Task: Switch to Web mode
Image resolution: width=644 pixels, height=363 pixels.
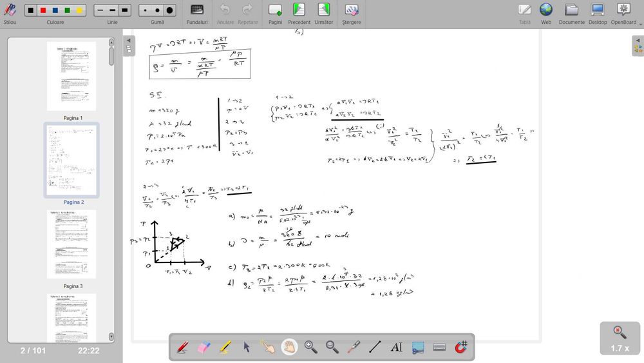Action: coord(546,14)
